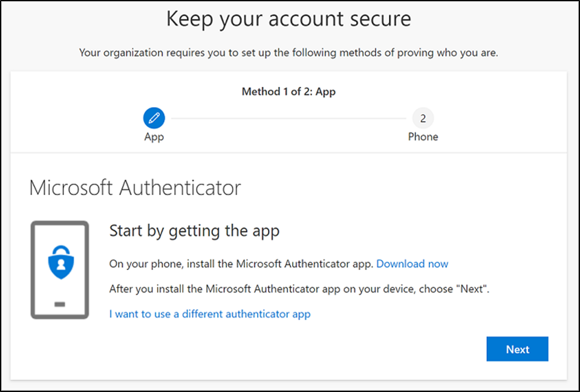
Task: Click the progress line between steps
Action: [x=288, y=118]
